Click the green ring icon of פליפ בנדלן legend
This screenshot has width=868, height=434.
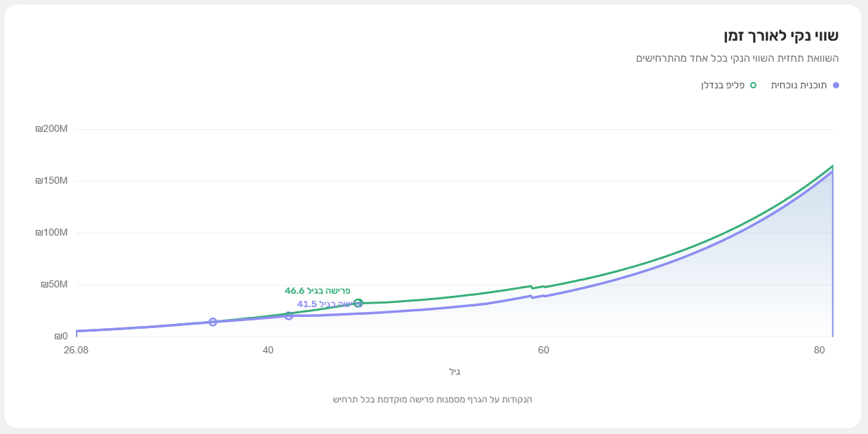click(x=753, y=86)
